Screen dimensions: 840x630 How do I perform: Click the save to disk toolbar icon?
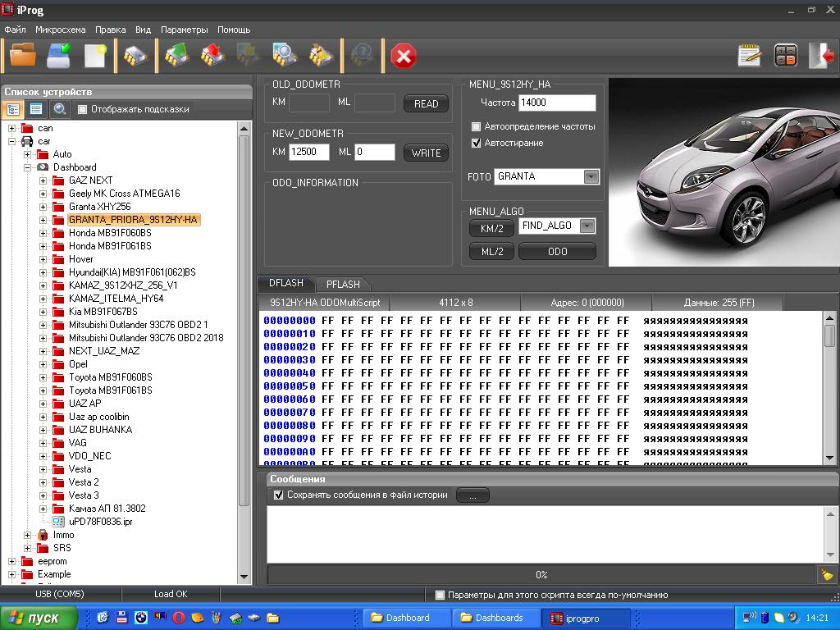coord(59,56)
